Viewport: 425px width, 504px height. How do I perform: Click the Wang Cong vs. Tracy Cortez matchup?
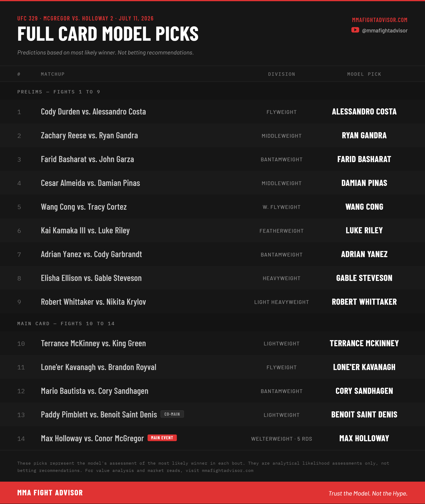(84, 207)
